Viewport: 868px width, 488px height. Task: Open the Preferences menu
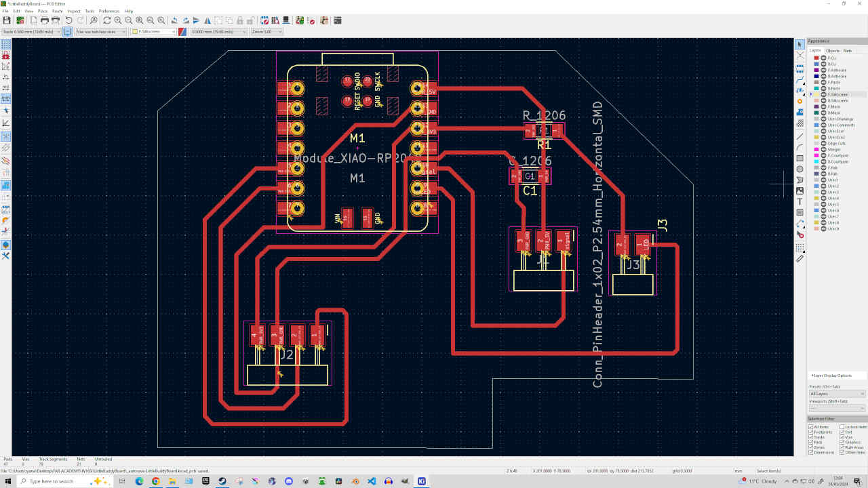[x=109, y=11]
